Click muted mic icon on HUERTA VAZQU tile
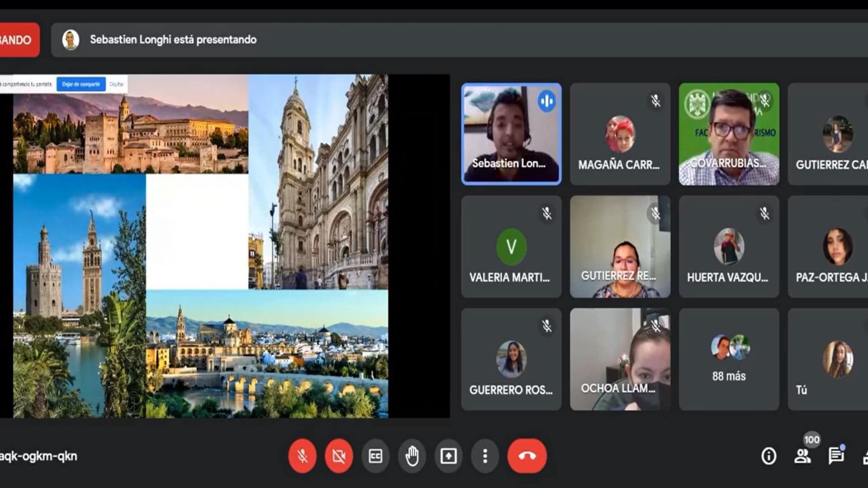The image size is (868, 488). pos(764,213)
